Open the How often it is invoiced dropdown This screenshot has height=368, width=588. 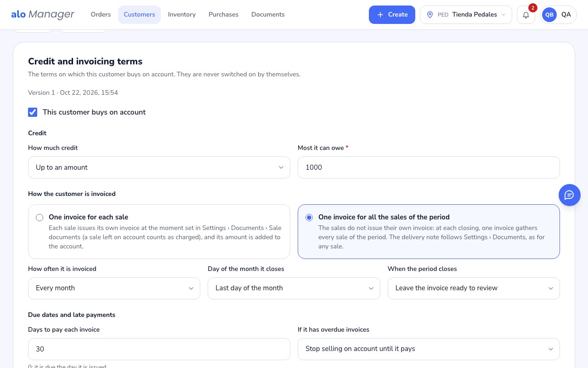click(x=114, y=288)
